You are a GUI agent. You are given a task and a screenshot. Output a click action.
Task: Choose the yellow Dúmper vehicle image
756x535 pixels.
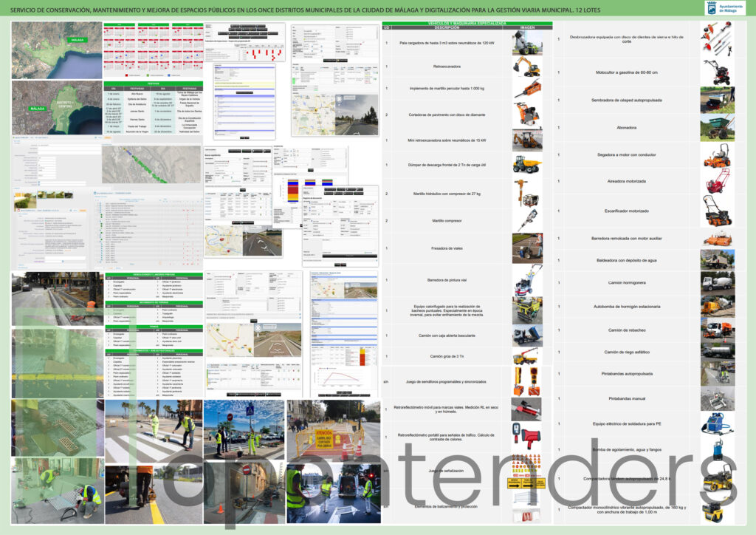pyautogui.click(x=527, y=165)
